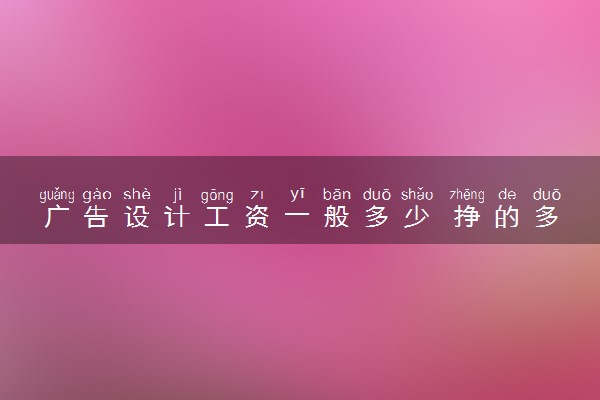Select the character 资
Viewport: 600px width, 400px height.
coord(257,217)
